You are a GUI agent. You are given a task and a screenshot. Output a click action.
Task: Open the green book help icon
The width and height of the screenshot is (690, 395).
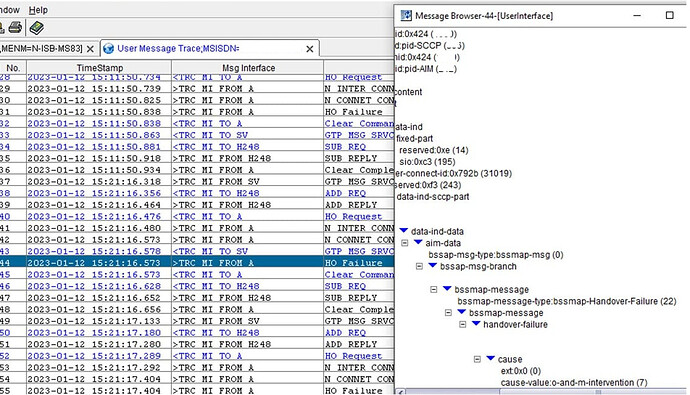(x=37, y=28)
